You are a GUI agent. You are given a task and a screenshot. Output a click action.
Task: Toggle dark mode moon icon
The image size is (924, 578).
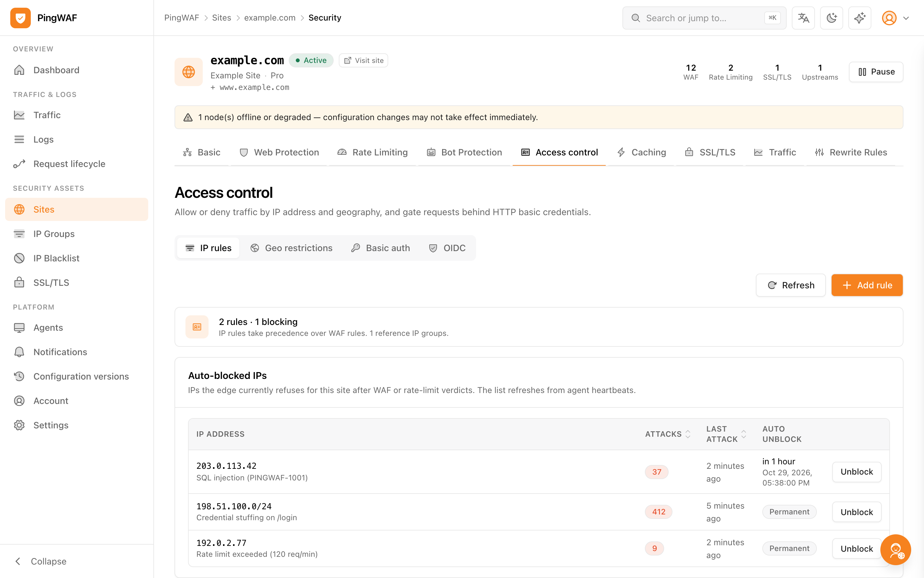pyautogui.click(x=832, y=18)
